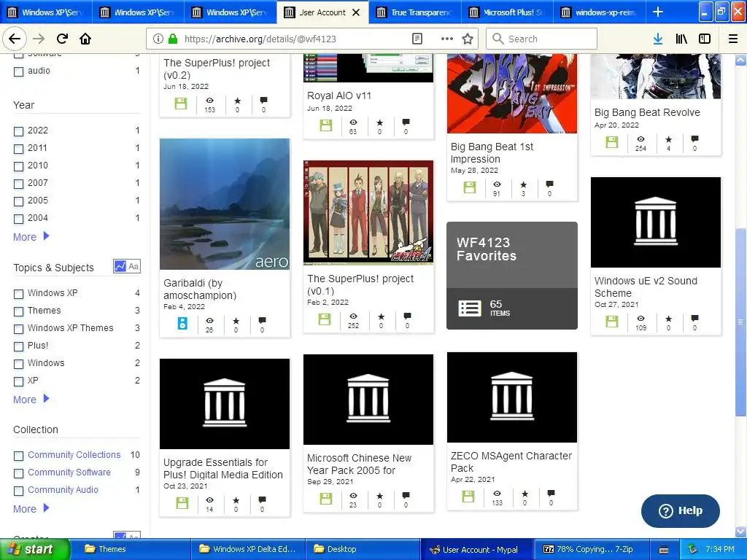Open Garibaldi (by amoschampion) item title
747x560 pixels.
(200, 289)
